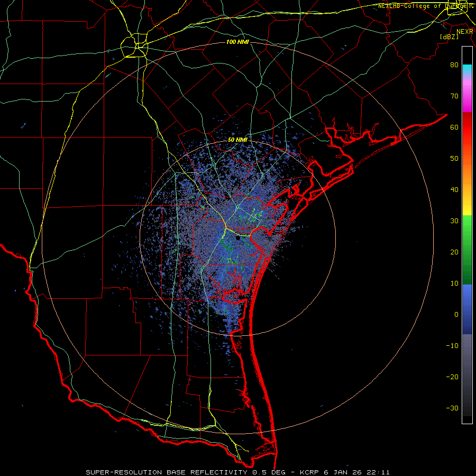This screenshot has height=476, width=476.
Task: Click the -20 dBZ scale label
Action: 452,377
